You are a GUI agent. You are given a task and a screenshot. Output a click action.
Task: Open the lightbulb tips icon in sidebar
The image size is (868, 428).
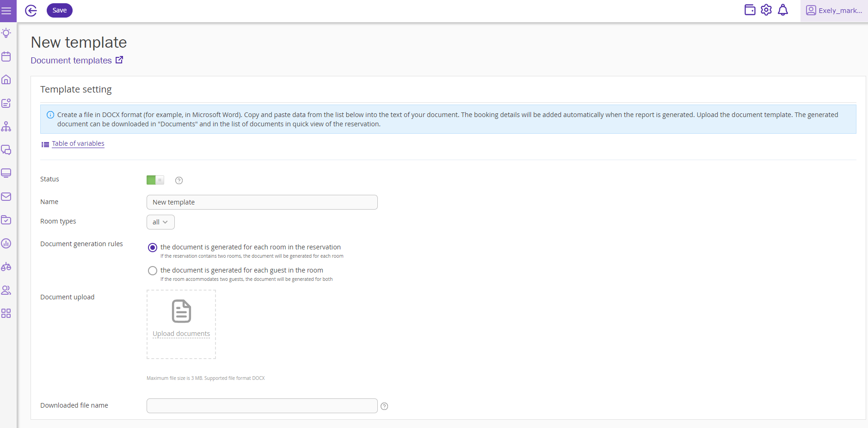[x=6, y=33]
